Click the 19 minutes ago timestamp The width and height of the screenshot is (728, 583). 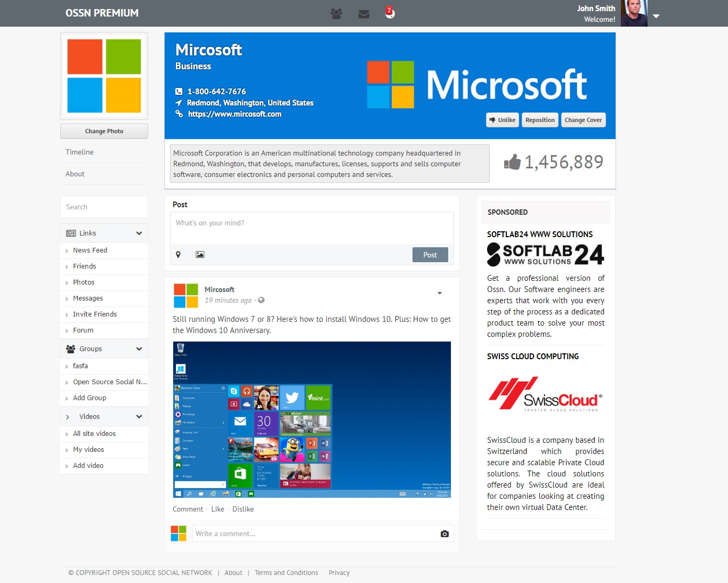tap(228, 300)
